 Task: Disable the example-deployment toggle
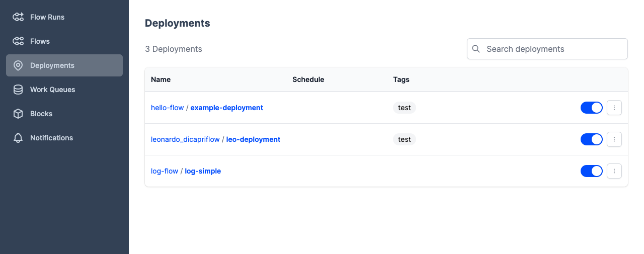pyautogui.click(x=592, y=108)
